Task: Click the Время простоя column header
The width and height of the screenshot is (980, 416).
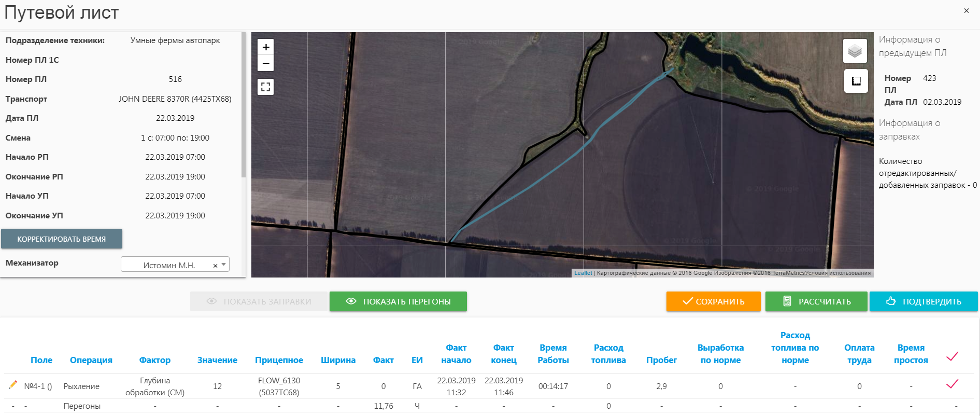Action: pyautogui.click(x=911, y=354)
